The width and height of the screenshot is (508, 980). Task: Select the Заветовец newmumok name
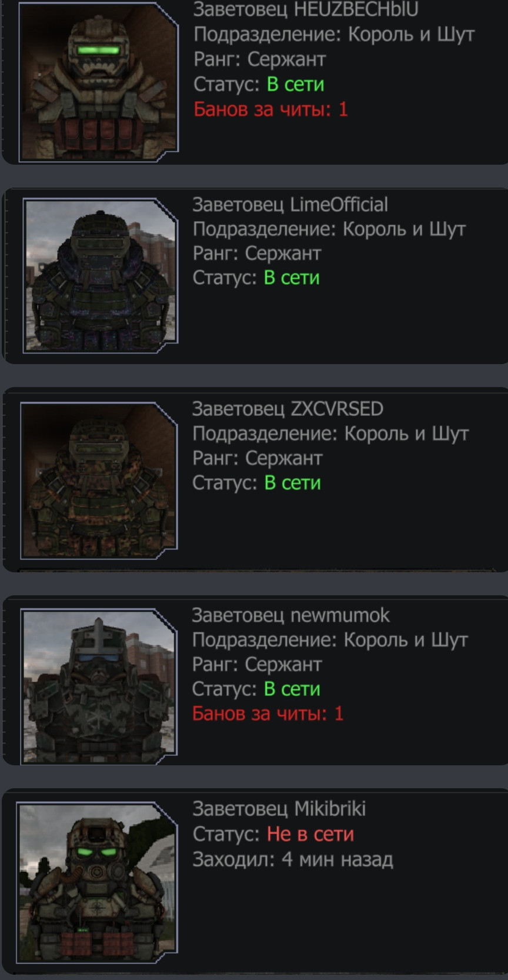tap(291, 615)
